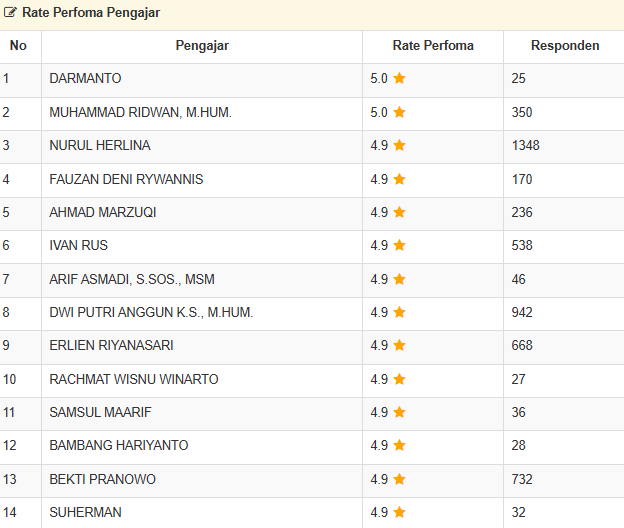This screenshot has width=624, height=528.
Task: Click the Rate Perfoma column header
Action: (x=433, y=46)
